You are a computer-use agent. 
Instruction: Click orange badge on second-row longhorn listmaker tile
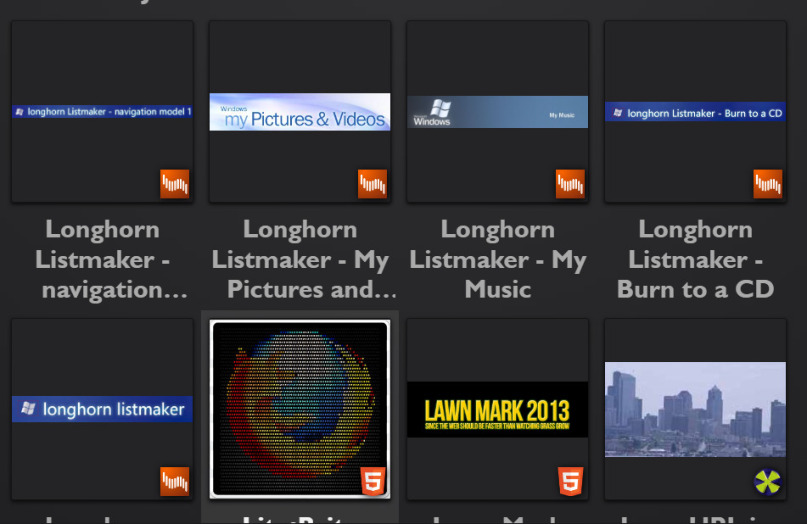[174, 481]
